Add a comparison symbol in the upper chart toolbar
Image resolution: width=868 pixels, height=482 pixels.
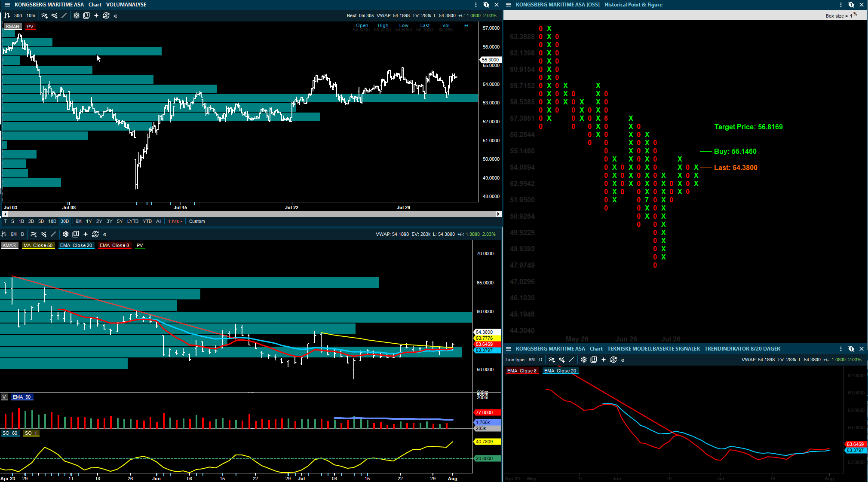coord(54,15)
